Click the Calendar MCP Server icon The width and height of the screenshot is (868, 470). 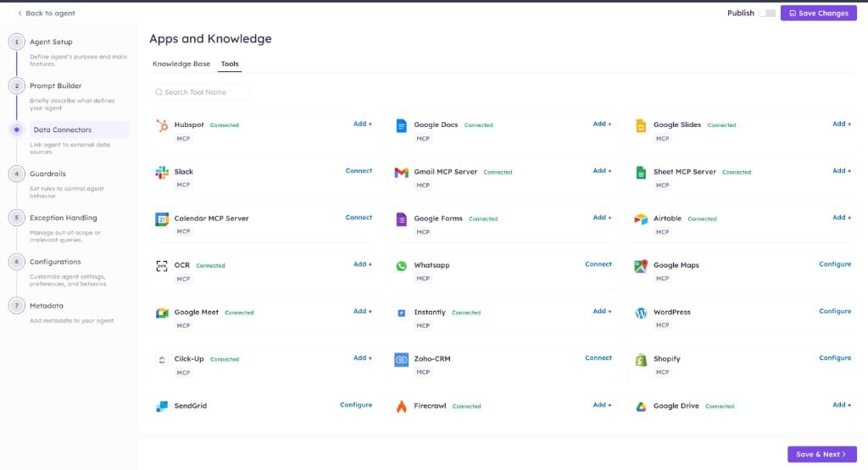(x=162, y=219)
